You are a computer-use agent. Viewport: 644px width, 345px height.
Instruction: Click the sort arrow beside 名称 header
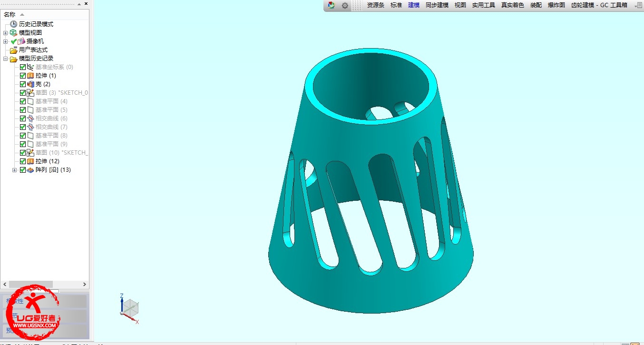point(22,15)
